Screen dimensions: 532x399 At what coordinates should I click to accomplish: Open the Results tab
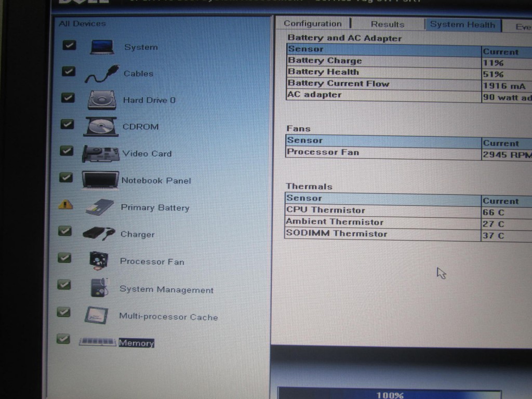pos(387,24)
